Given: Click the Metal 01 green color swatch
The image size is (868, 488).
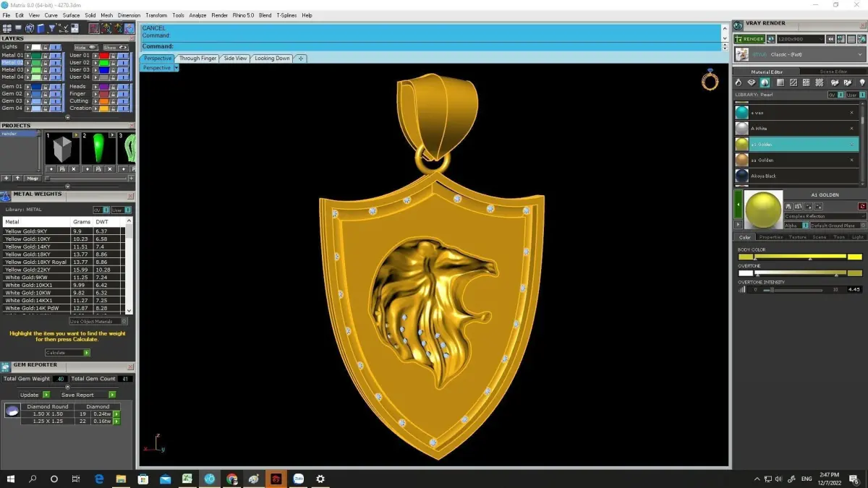Looking at the screenshot, I should (36, 55).
